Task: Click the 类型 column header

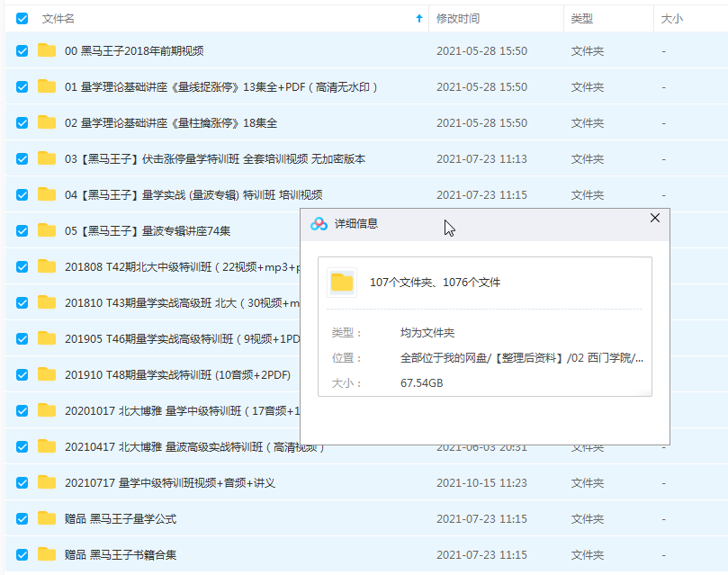Action: click(x=580, y=18)
